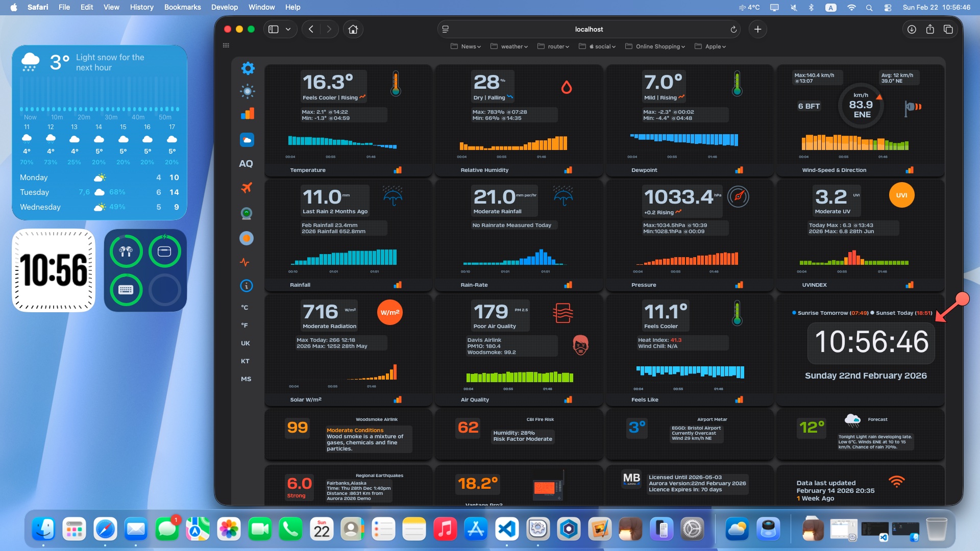Viewport: 980px width, 551px height.
Task: Click Pressure panel chart icon
Action: pos(739,285)
